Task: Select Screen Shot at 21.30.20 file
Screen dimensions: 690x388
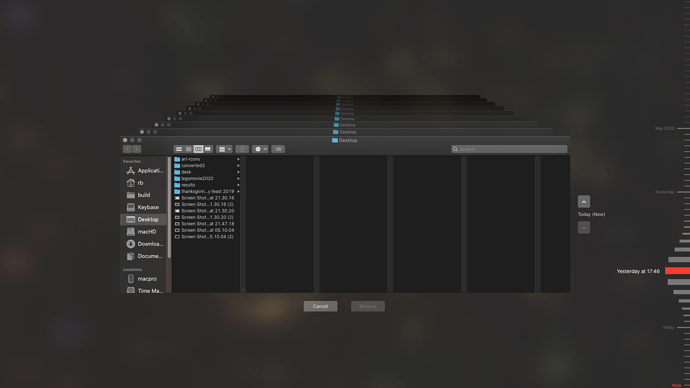Action: pyautogui.click(x=207, y=211)
